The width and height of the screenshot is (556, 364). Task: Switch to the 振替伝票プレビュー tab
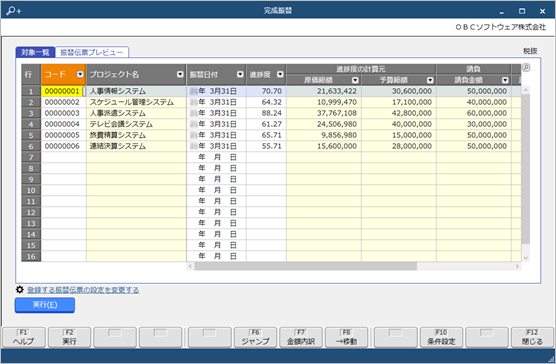coord(92,52)
